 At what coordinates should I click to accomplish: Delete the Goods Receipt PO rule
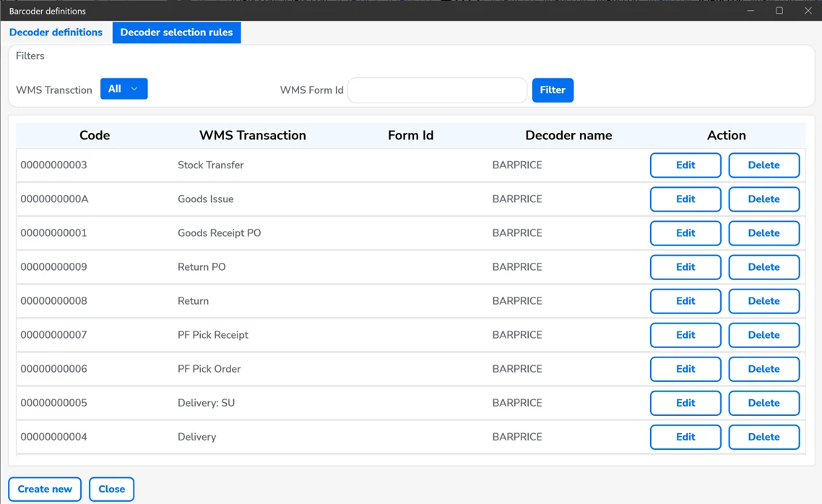click(763, 233)
